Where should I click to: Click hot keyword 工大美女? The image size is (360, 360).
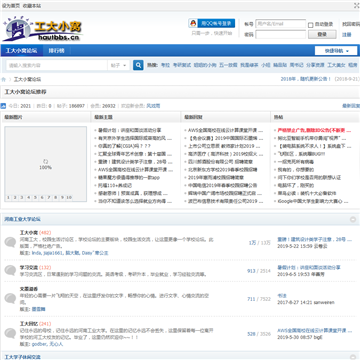pyautogui.click(x=336, y=65)
